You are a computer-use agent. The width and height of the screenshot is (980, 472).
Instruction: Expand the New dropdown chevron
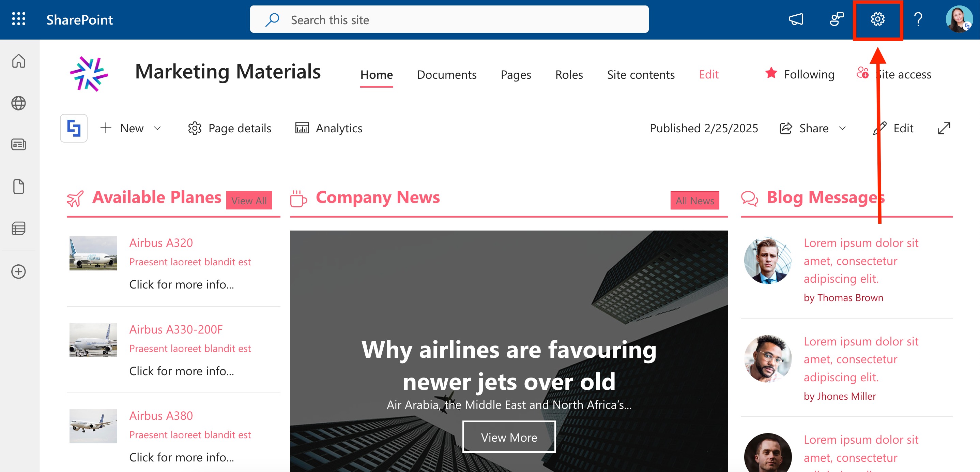157,129
